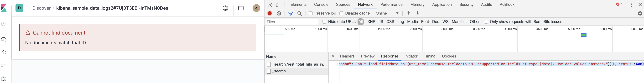
Task: Filter requests by CSS
Action: coord(390,22)
